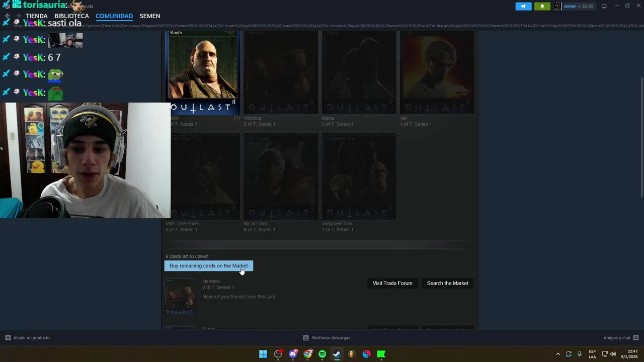Open the SEMEN profile menu

(x=150, y=16)
